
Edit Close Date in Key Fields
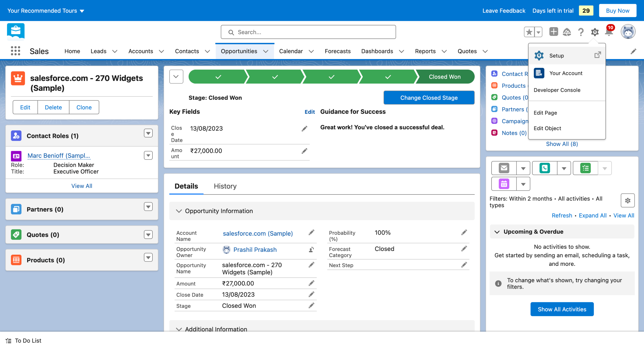point(304,129)
